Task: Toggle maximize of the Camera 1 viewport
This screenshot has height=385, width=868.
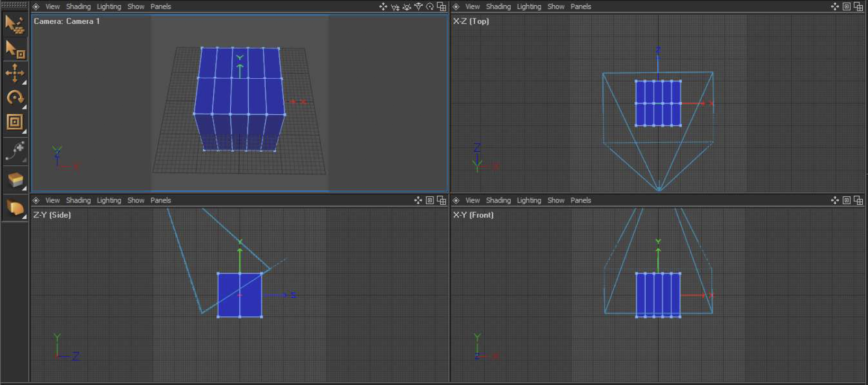Action: click(441, 7)
